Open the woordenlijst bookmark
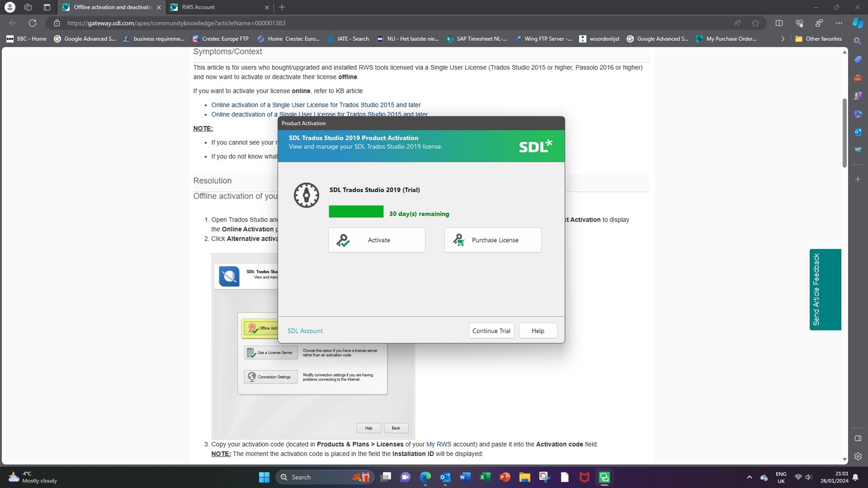The image size is (868, 488). point(599,39)
